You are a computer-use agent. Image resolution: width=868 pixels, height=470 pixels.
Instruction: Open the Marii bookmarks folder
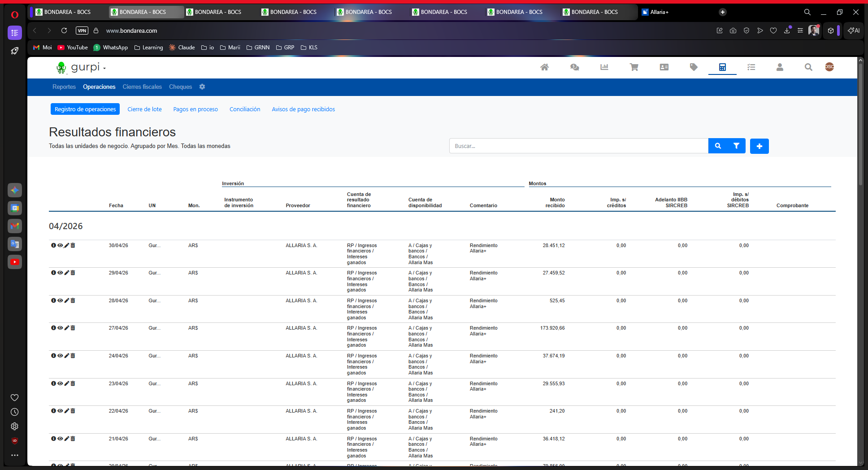tap(230, 48)
